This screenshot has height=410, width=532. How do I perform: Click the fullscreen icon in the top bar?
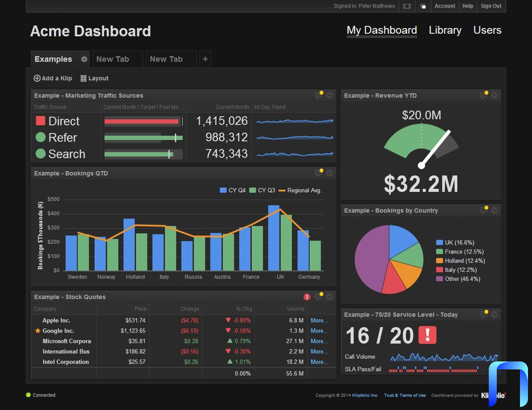tap(407, 6)
